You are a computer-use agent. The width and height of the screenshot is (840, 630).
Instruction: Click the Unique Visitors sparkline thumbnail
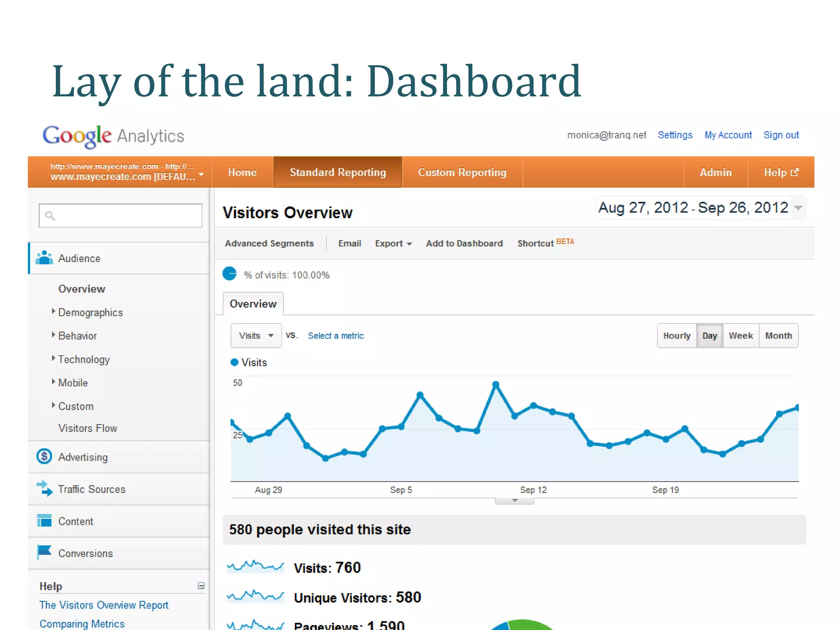(256, 596)
